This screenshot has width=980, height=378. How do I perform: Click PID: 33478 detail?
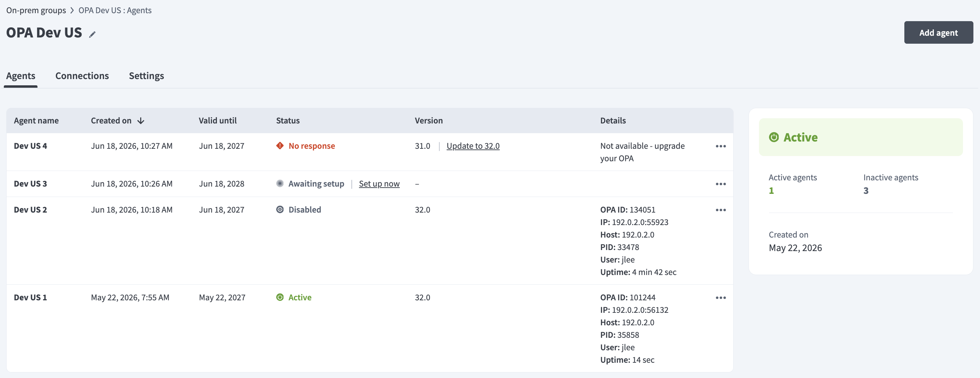coord(620,247)
